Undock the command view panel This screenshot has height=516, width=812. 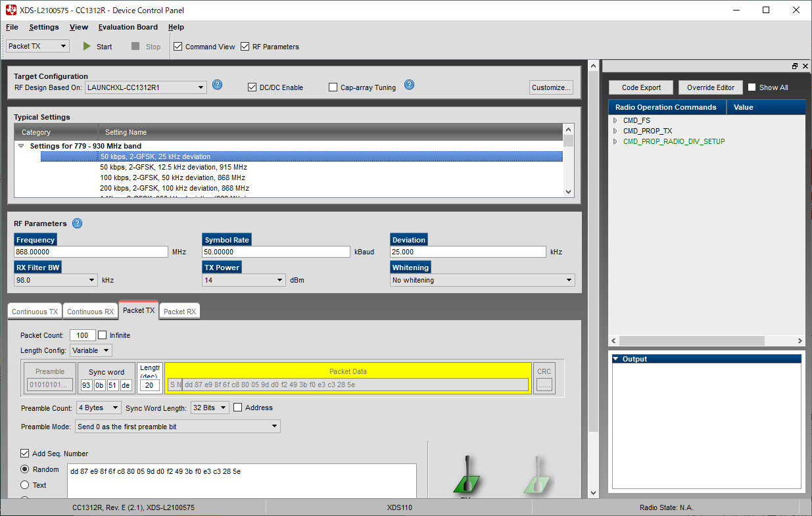[x=795, y=66]
